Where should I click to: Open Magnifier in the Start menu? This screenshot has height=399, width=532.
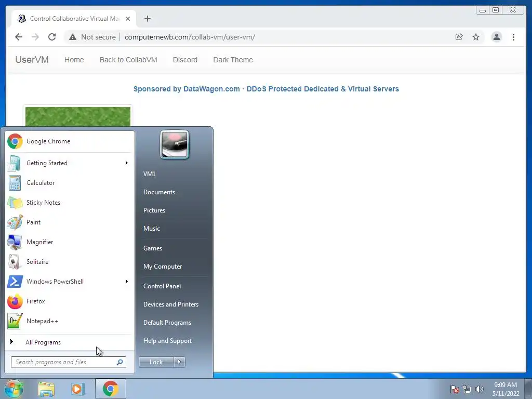[69, 242]
